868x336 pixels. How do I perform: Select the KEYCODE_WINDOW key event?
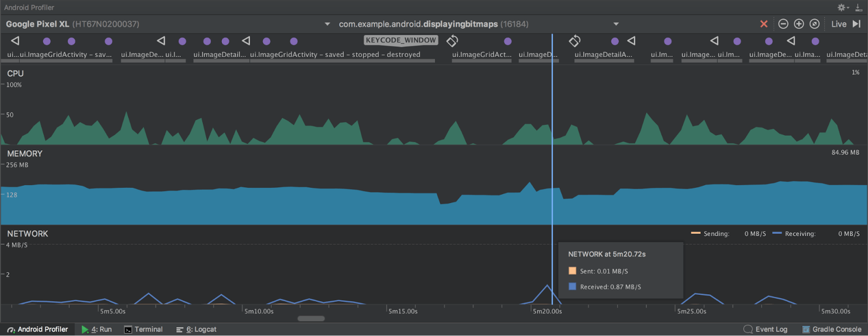click(x=401, y=40)
